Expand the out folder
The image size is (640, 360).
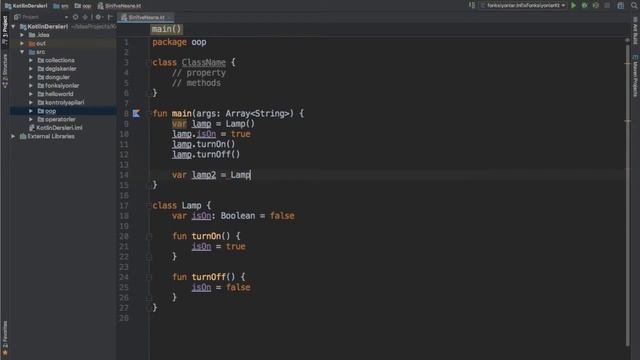(22, 43)
